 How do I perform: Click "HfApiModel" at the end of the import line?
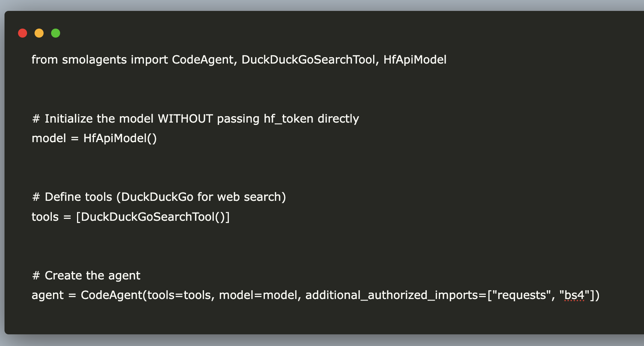click(x=415, y=60)
